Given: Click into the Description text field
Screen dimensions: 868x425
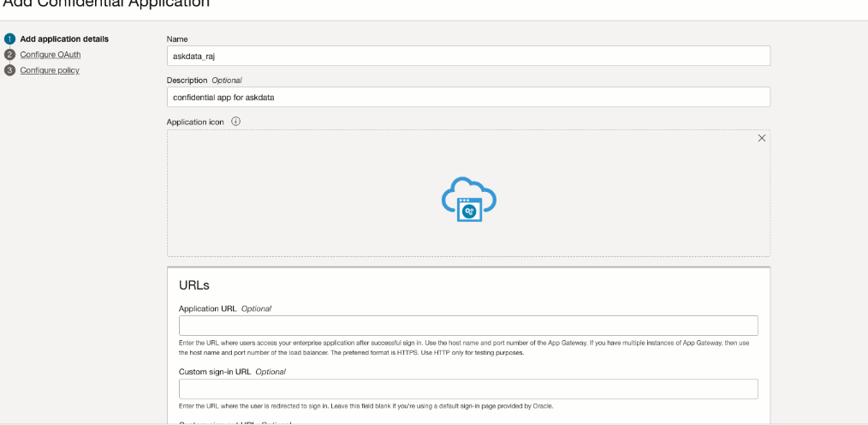Looking at the screenshot, I should [x=468, y=97].
